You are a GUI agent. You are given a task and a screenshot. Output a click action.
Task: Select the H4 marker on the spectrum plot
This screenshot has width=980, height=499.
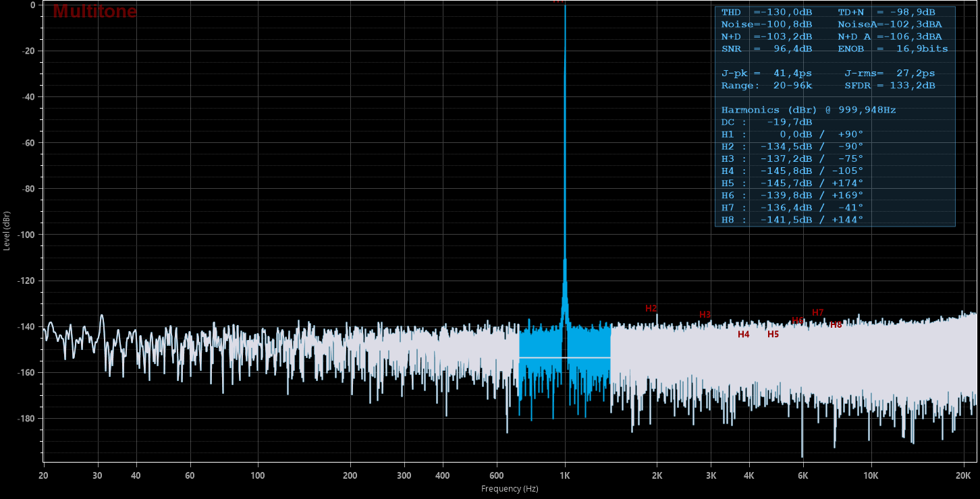point(743,334)
